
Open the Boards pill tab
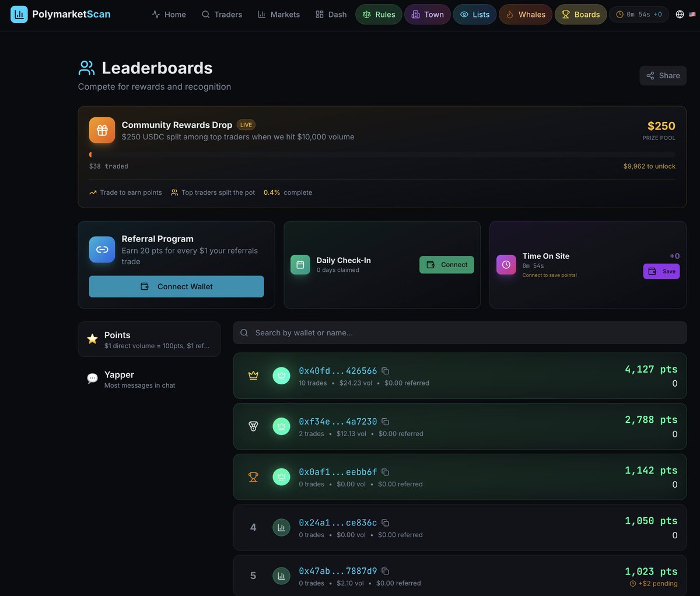(580, 15)
